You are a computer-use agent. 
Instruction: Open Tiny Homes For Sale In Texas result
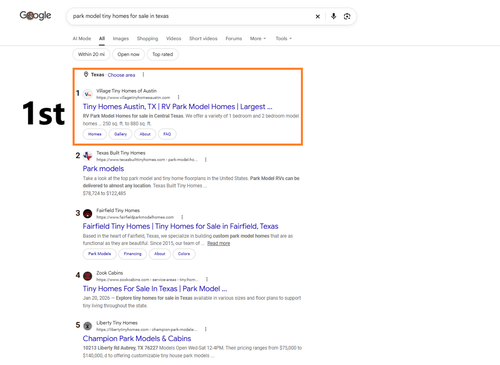(155, 289)
